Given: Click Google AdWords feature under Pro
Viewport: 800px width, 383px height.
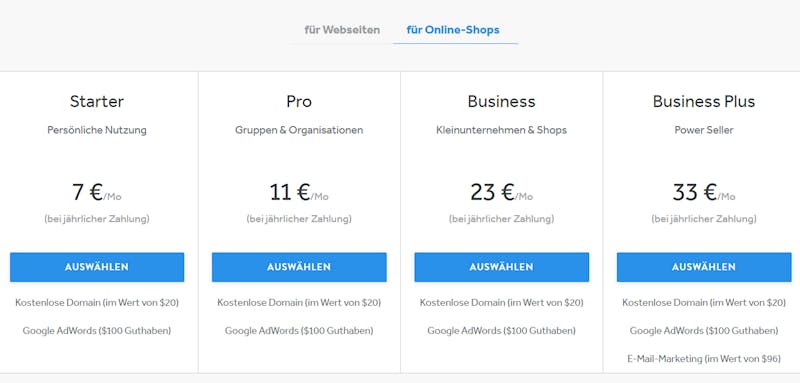Looking at the screenshot, I should coord(299,330).
